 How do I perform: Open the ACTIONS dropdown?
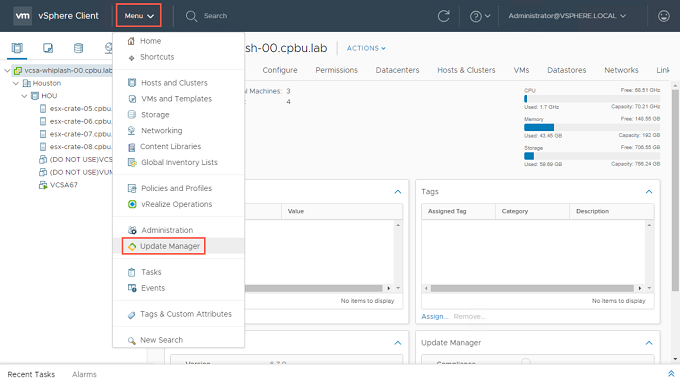[x=366, y=48]
